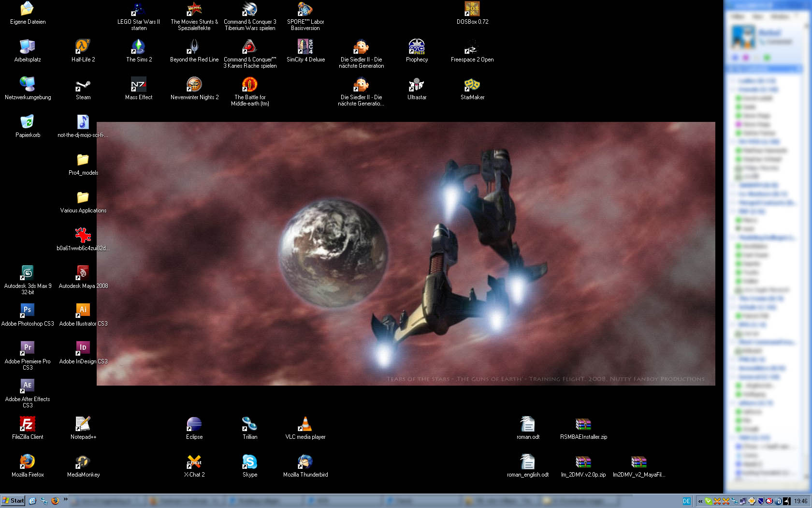The image size is (812, 508).
Task: Select the roman.odt document file
Action: [527, 424]
